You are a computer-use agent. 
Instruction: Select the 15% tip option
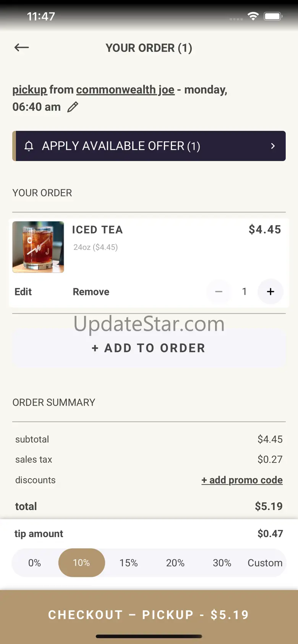(x=128, y=563)
